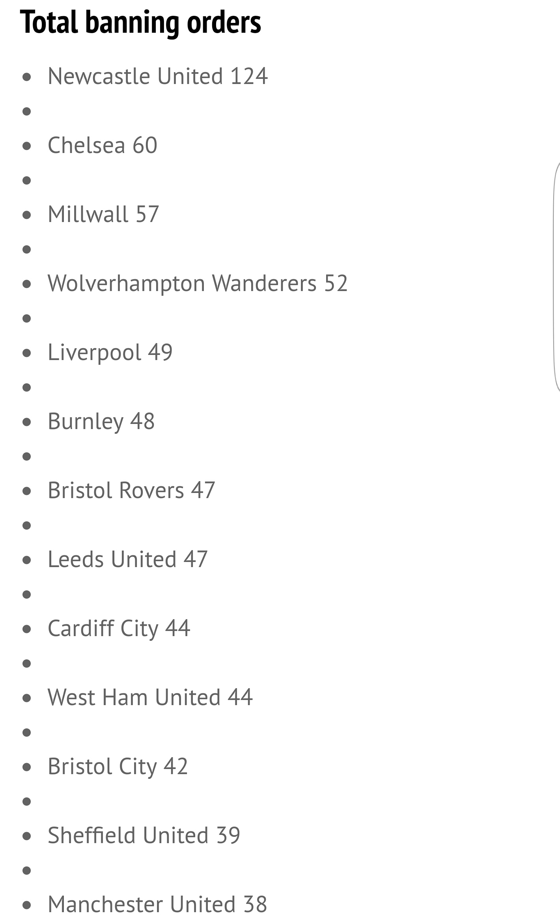Image resolution: width=560 pixels, height=924 pixels.
Task: Select the Bristol Rovers 47 entry
Action: [131, 490]
